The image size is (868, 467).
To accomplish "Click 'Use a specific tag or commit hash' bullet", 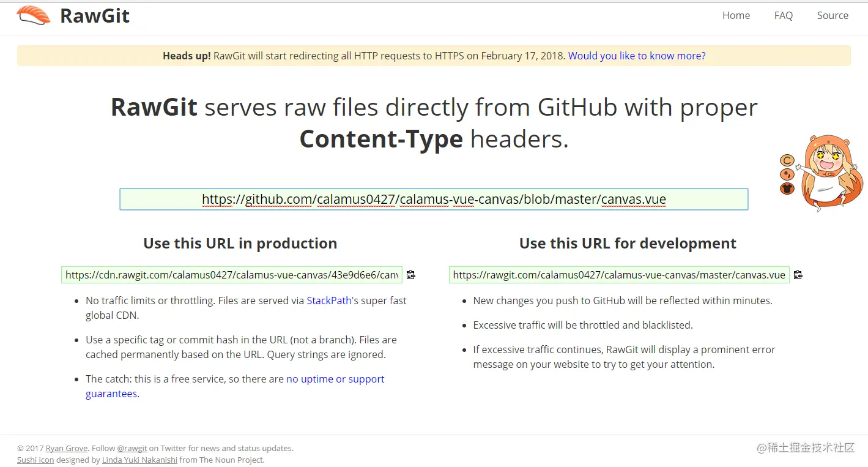I will pyautogui.click(x=241, y=347).
